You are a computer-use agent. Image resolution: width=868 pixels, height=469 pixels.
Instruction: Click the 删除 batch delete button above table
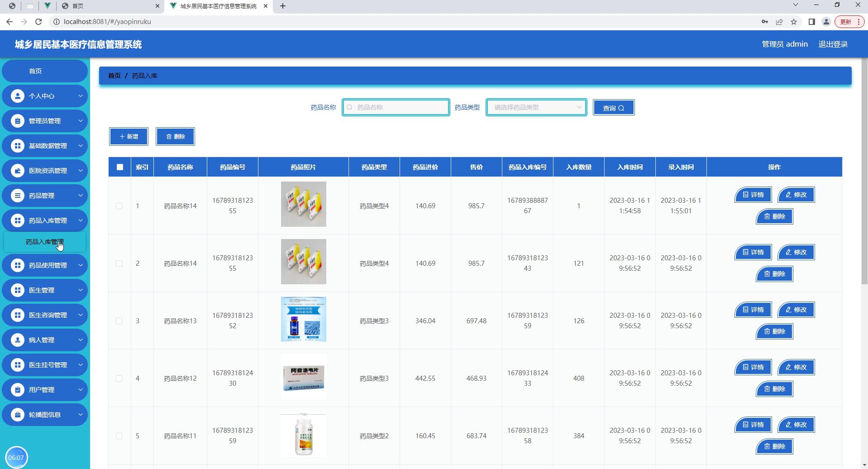pyautogui.click(x=175, y=136)
